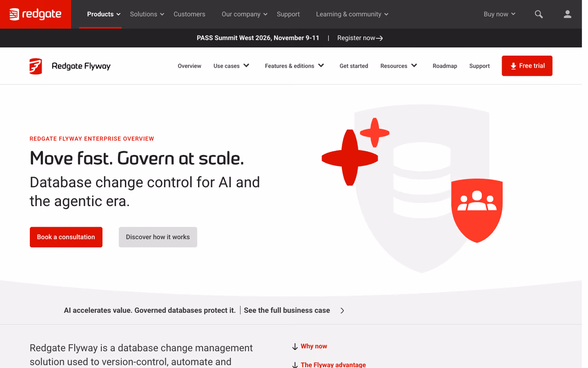Click the red shield people illustration
Image resolution: width=588 pixels, height=368 pixels.
tap(477, 210)
